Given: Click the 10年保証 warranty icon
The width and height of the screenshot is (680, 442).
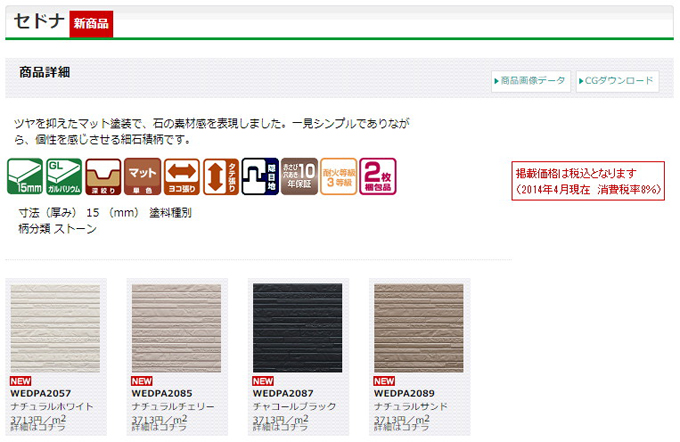Looking at the screenshot, I should pyautogui.click(x=299, y=177).
